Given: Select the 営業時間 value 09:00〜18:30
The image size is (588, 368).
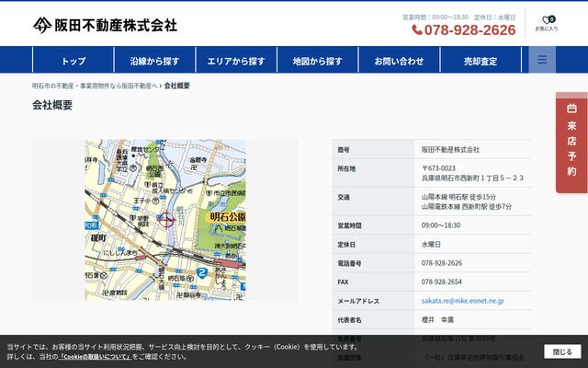Looking at the screenshot, I should [441, 225].
